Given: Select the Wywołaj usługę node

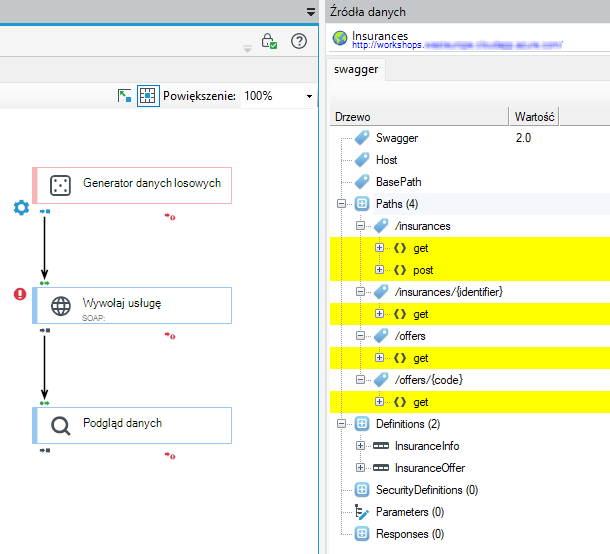Looking at the screenshot, I should tap(132, 305).
